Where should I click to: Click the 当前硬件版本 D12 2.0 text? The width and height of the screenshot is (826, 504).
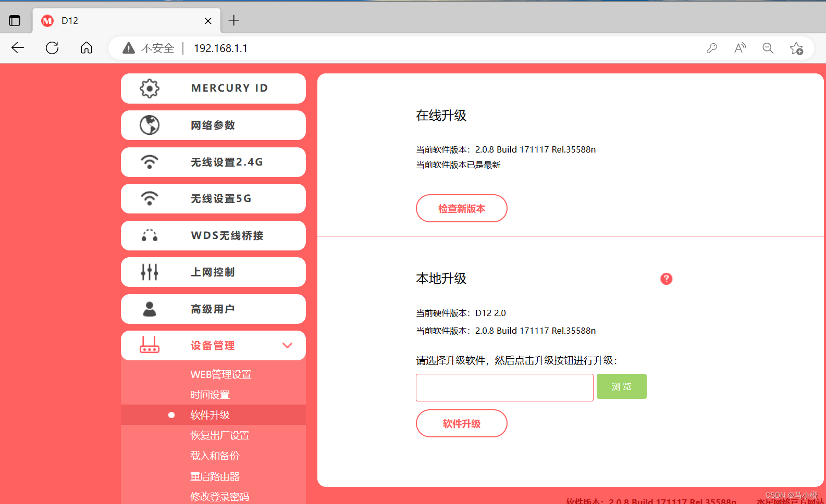[x=461, y=313]
